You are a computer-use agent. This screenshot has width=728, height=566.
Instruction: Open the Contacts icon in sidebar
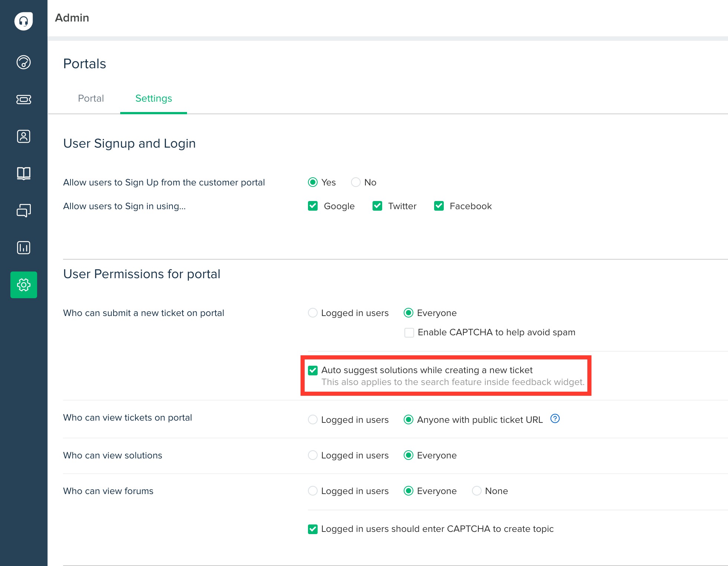(x=23, y=136)
